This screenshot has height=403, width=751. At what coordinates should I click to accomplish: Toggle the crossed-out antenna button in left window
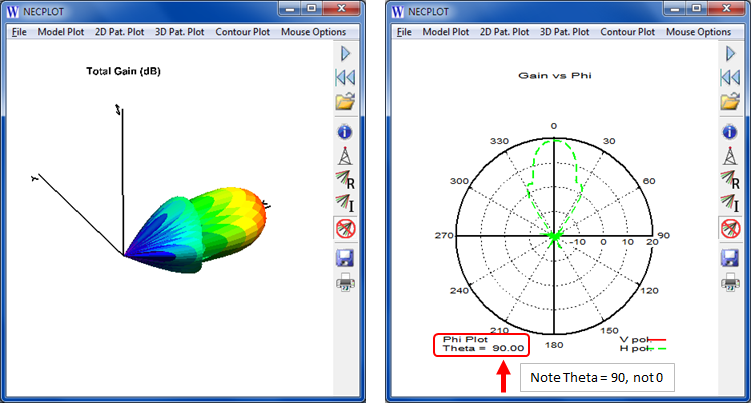point(345,229)
